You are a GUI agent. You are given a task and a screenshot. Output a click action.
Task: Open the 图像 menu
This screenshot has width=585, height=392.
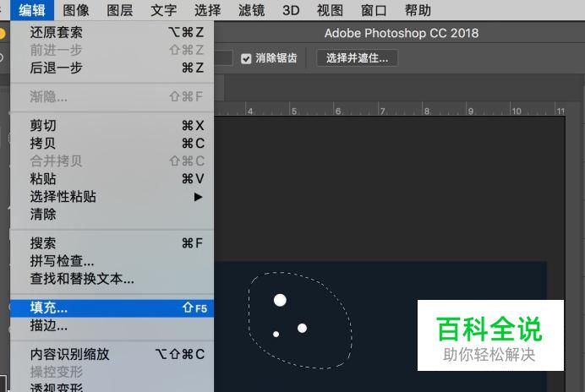[x=76, y=10]
